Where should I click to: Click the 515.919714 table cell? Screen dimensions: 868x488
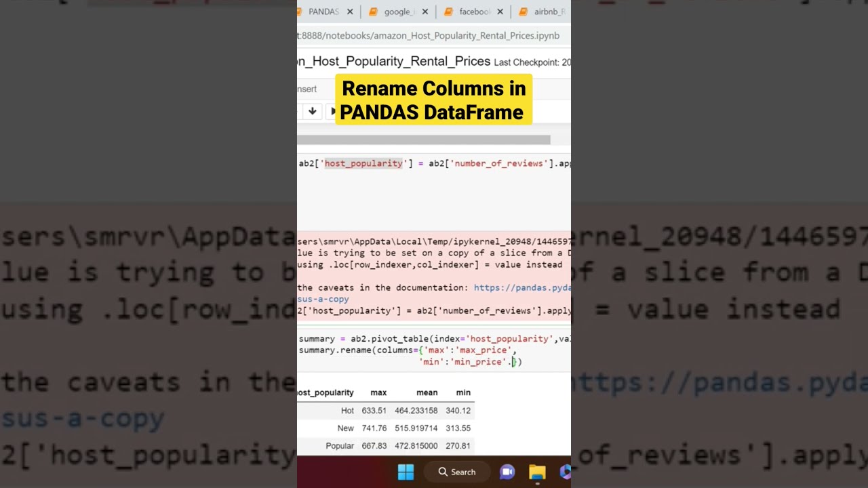416,428
